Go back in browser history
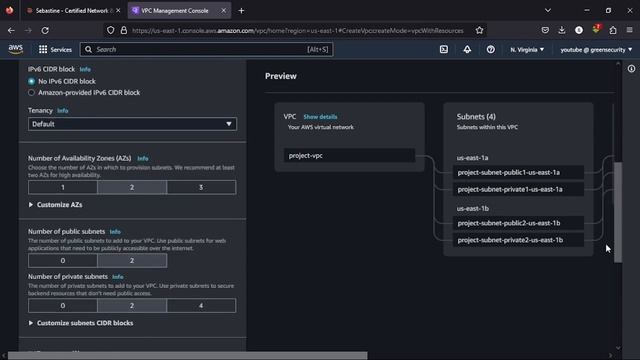The height and width of the screenshot is (360, 640). coord(11,30)
